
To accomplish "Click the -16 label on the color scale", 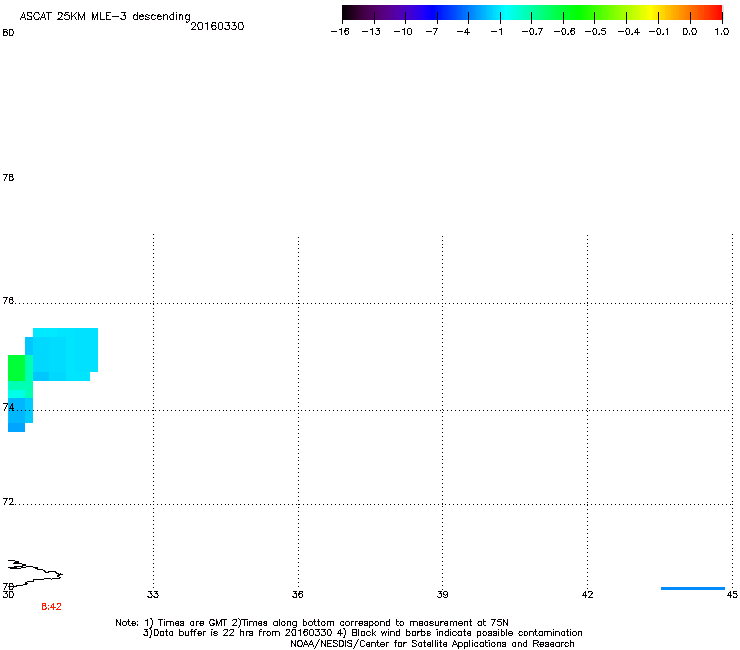I will 340,32.
